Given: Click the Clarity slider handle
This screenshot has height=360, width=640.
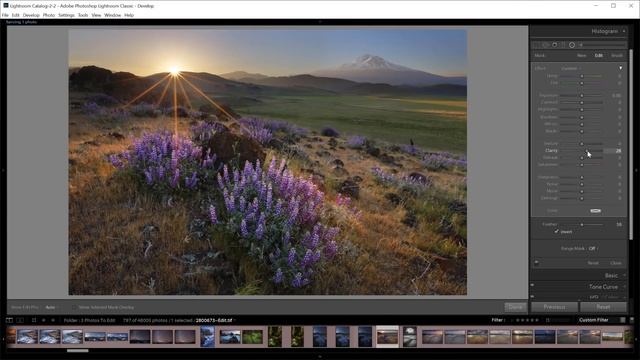Looking at the screenshot, I should pyautogui.click(x=587, y=151).
